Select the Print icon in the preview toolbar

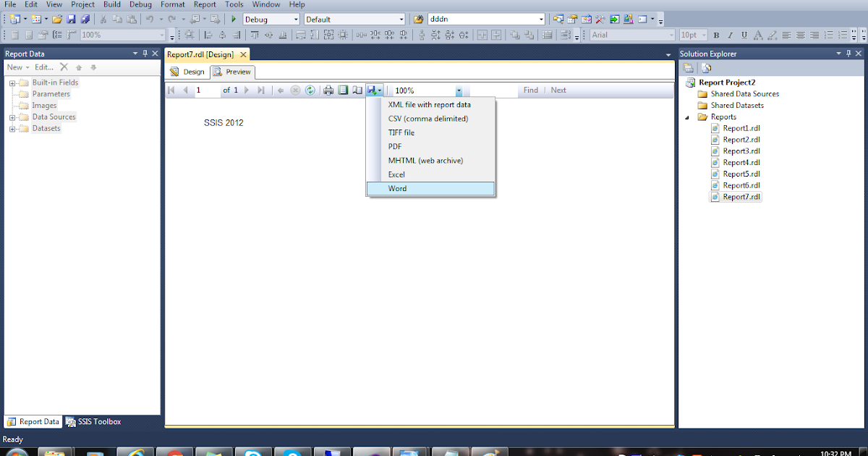[328, 90]
